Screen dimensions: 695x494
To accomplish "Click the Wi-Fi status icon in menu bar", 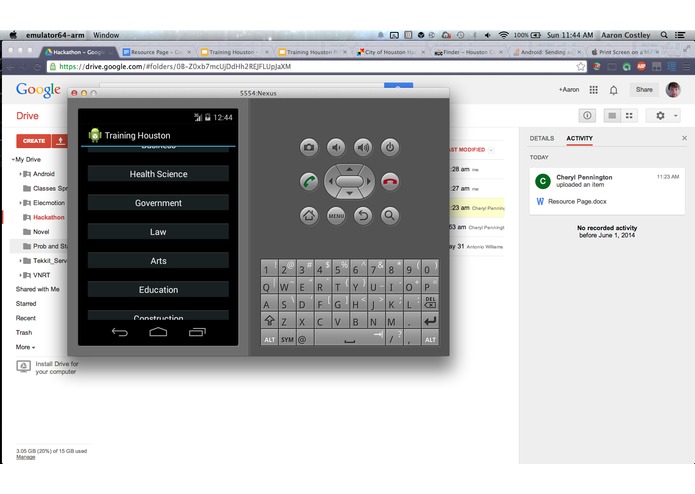I will (503, 35).
